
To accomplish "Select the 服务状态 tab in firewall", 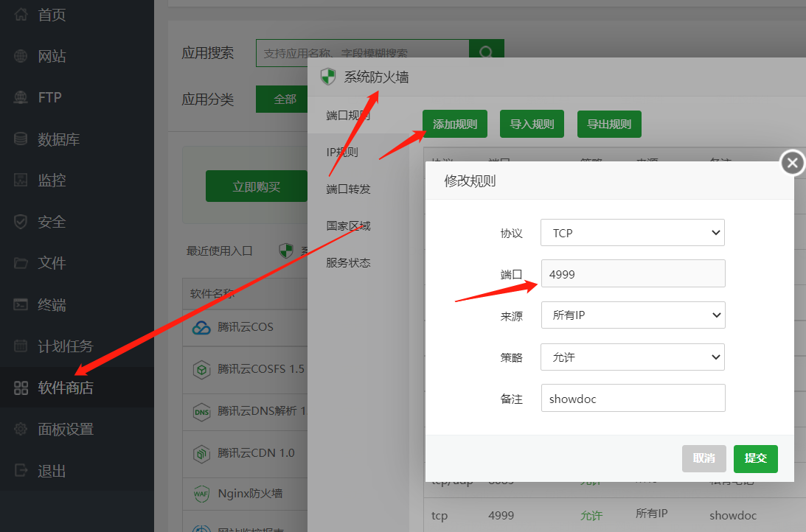I will (x=358, y=263).
